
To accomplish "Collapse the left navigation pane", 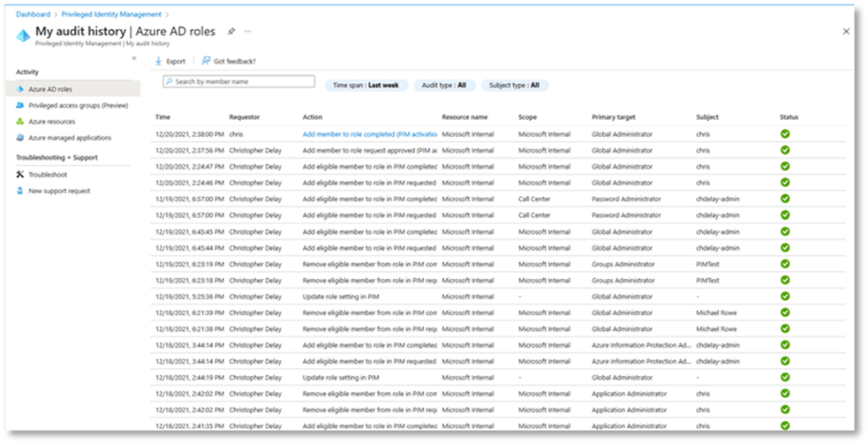I will pos(134,58).
